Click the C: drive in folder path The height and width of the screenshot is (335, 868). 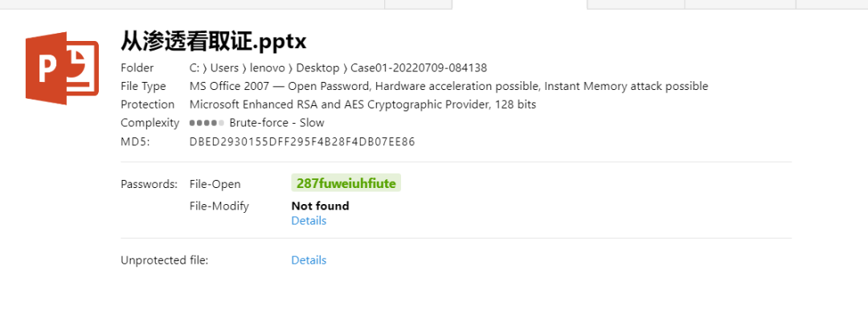pyautogui.click(x=194, y=67)
